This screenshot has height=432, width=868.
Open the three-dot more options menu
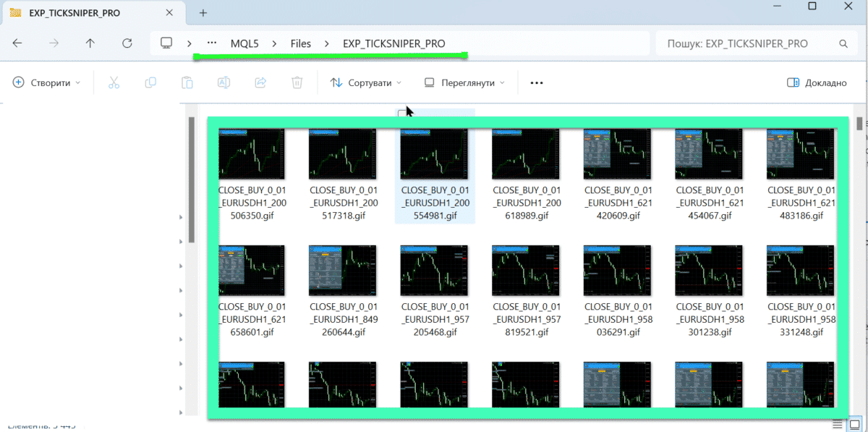coord(536,82)
